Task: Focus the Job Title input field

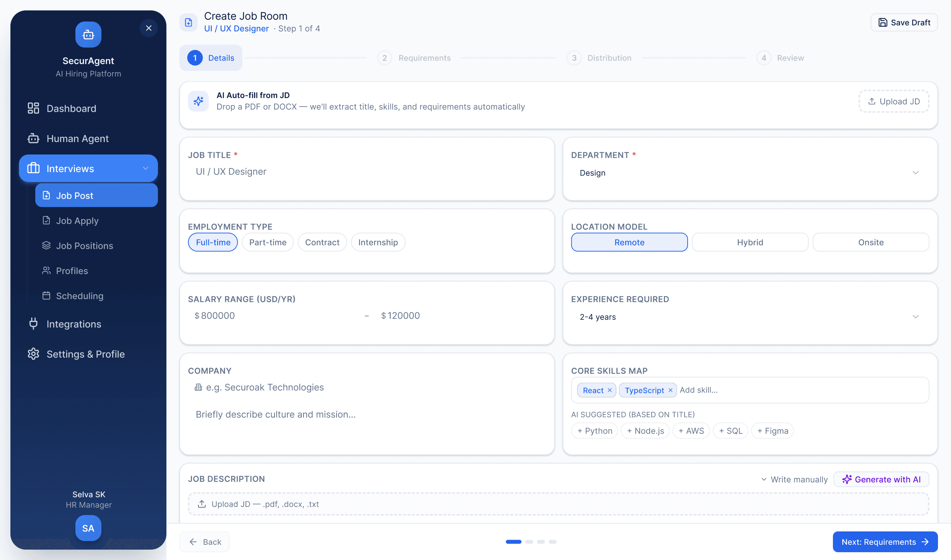Action: pos(367,172)
